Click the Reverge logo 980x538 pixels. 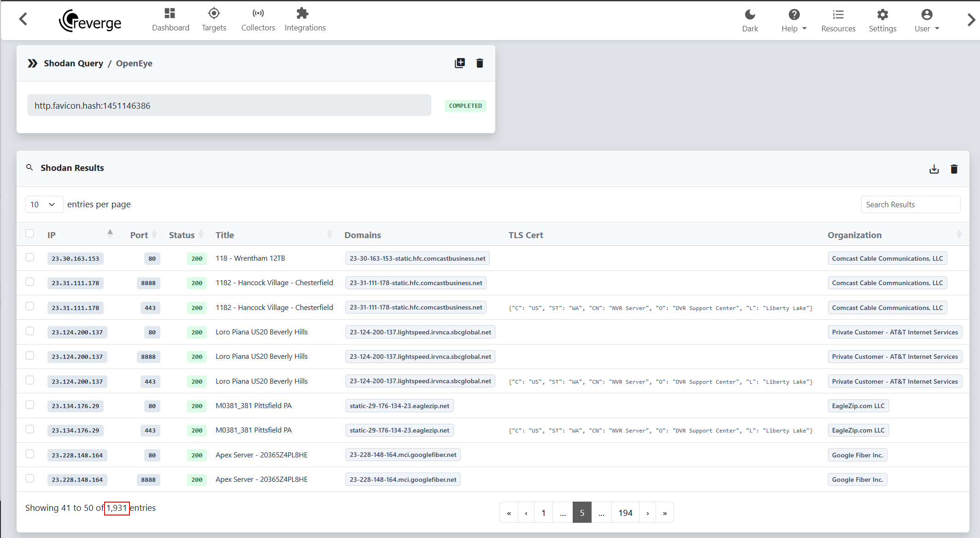(90, 21)
